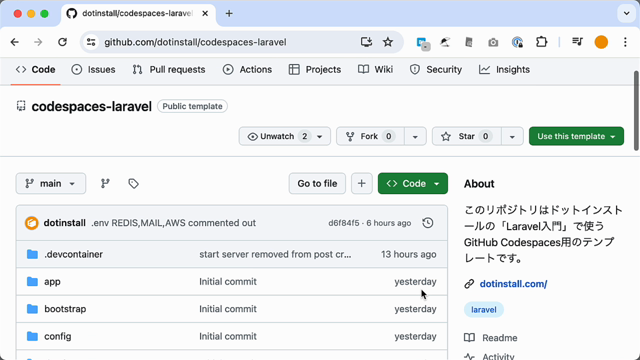View commit history clock icon

pos(428,223)
